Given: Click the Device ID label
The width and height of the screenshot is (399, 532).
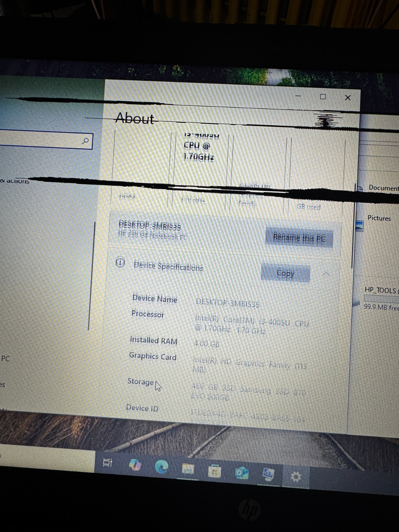Looking at the screenshot, I should coord(142,408).
